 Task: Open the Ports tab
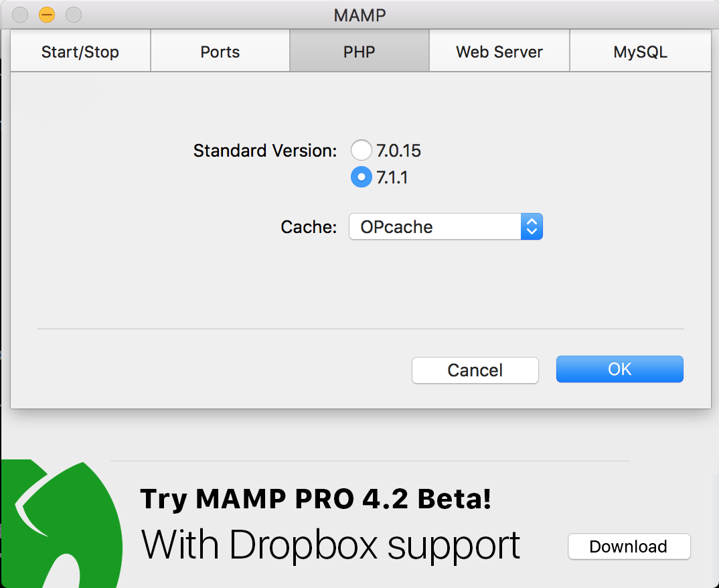click(220, 51)
